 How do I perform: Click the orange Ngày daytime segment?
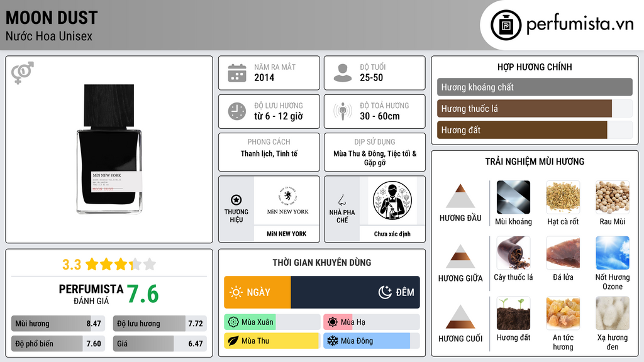[257, 292]
